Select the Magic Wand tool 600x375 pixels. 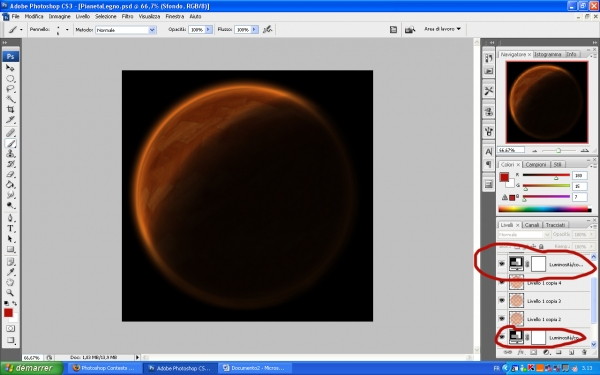click(x=10, y=99)
